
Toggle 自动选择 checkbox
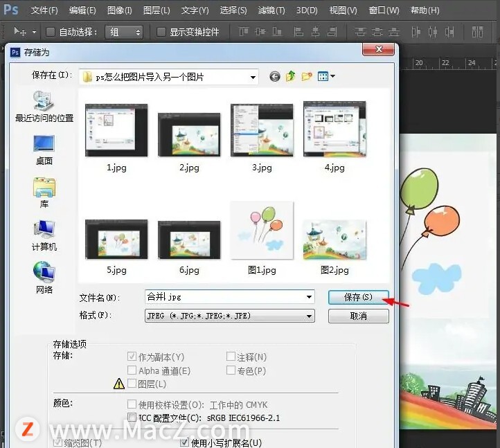(x=50, y=32)
